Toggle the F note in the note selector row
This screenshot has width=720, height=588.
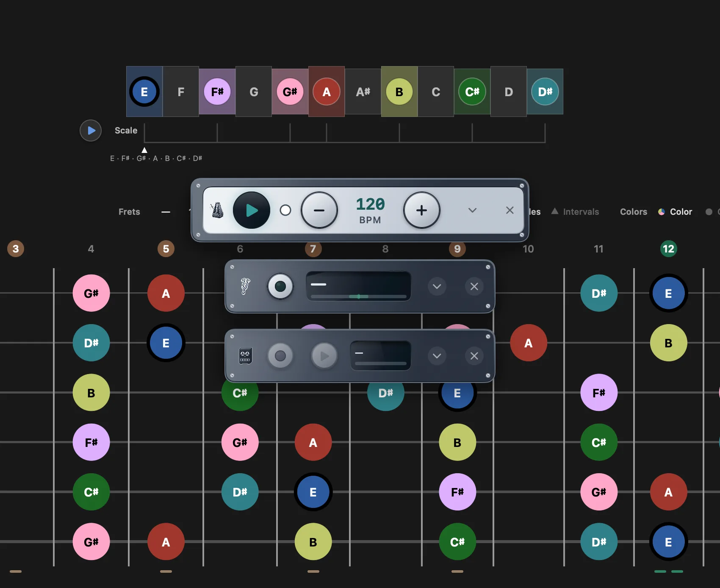181,92
